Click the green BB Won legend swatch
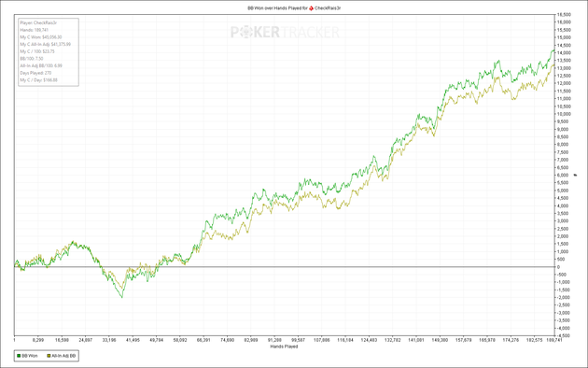Screen dimensions: 588x368 pos(19,356)
